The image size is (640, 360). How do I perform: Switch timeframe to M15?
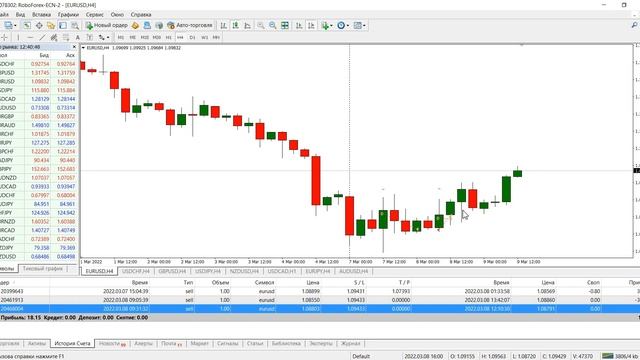coord(144,37)
